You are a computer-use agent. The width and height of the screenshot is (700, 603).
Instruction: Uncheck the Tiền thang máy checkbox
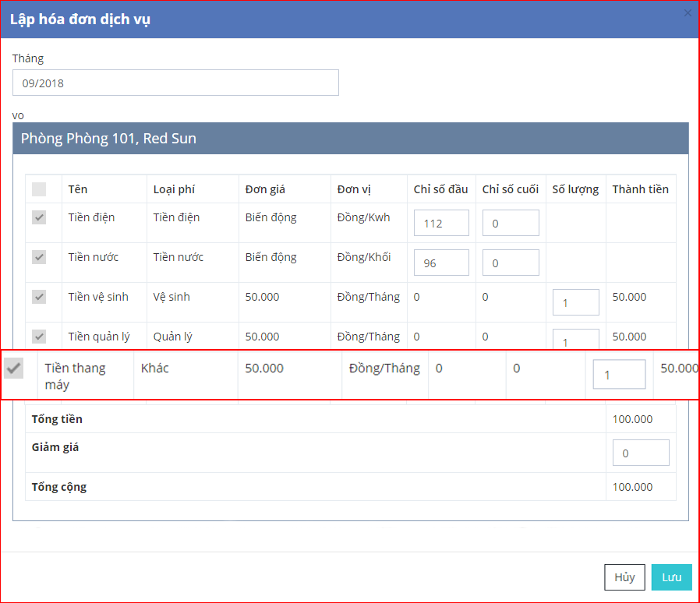click(14, 368)
